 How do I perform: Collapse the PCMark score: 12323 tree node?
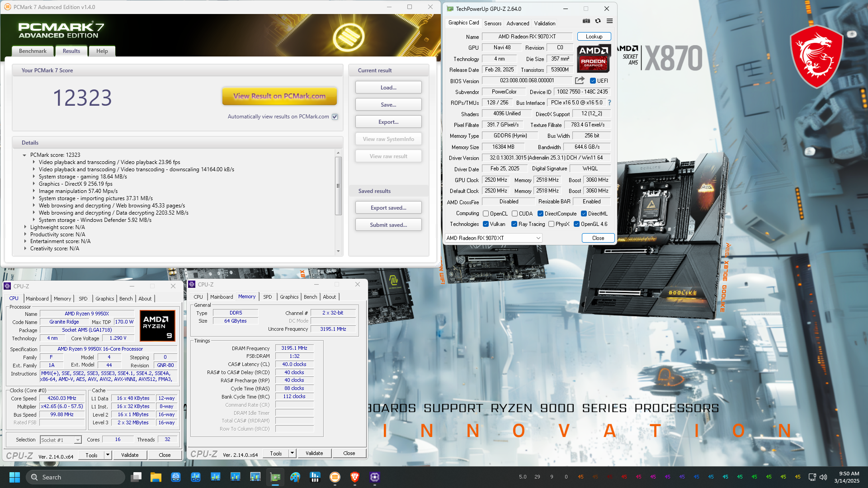pos(24,155)
